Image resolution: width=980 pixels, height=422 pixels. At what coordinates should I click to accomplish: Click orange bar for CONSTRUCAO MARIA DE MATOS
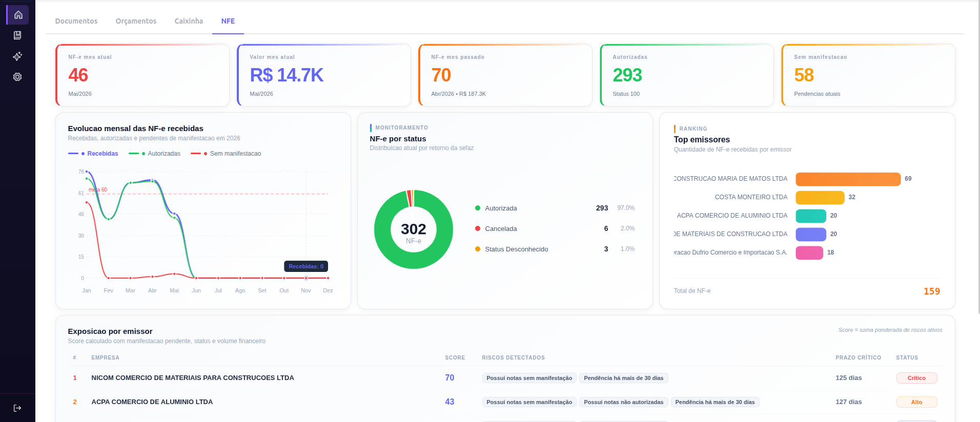pyautogui.click(x=848, y=179)
